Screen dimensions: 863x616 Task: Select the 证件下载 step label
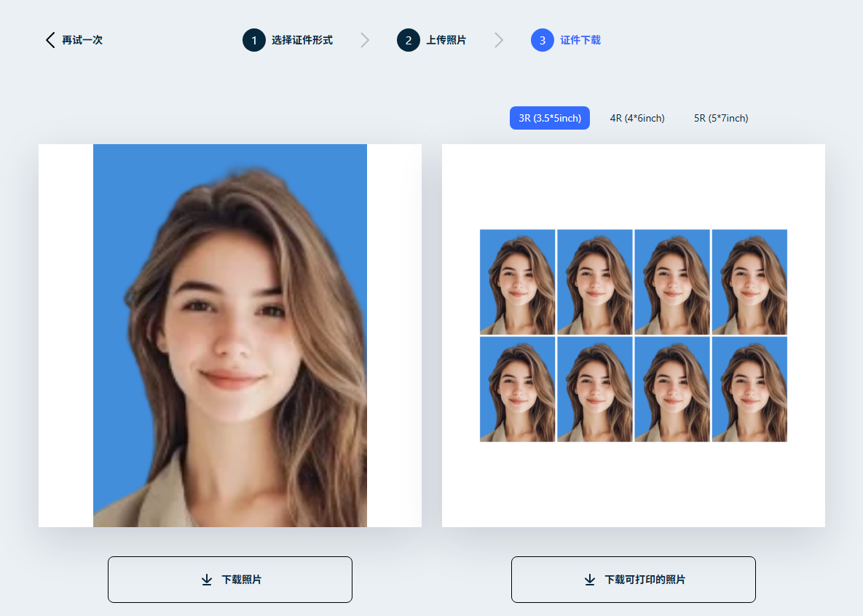pyautogui.click(x=580, y=40)
